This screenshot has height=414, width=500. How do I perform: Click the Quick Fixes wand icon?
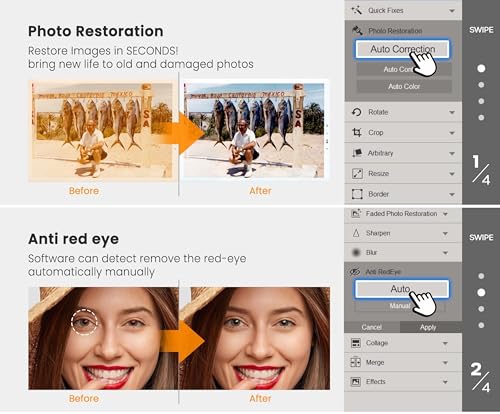click(x=356, y=10)
